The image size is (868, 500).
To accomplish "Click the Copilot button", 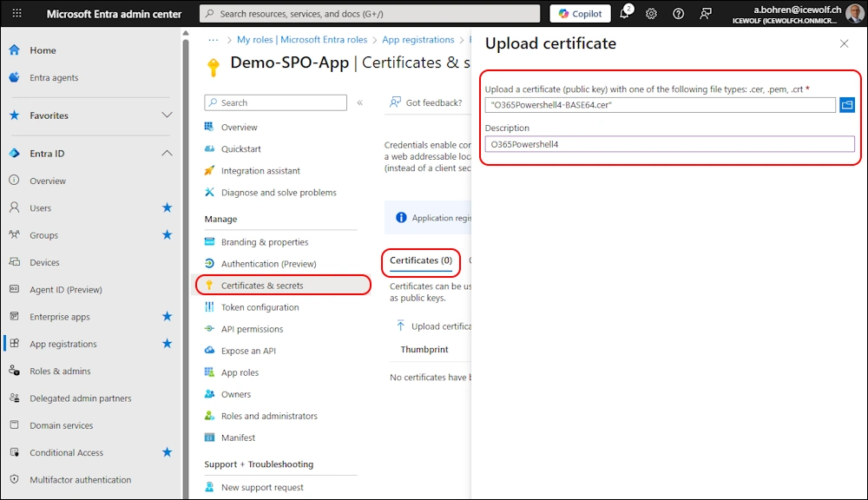I will click(580, 14).
